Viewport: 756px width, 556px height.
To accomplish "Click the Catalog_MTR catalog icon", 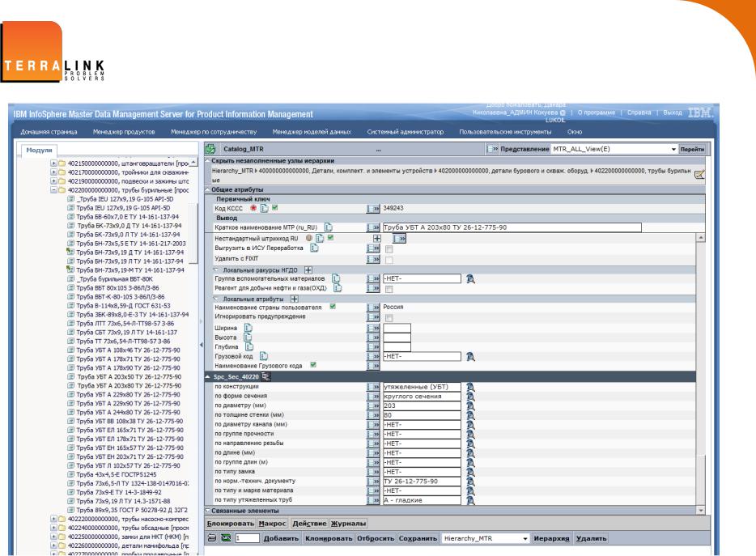I will click(x=210, y=149).
